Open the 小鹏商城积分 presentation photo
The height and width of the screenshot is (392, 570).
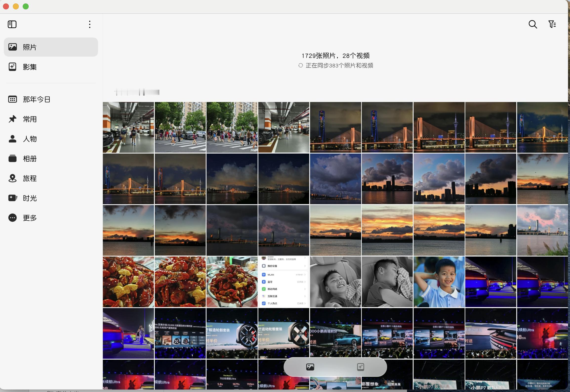(x=335, y=333)
